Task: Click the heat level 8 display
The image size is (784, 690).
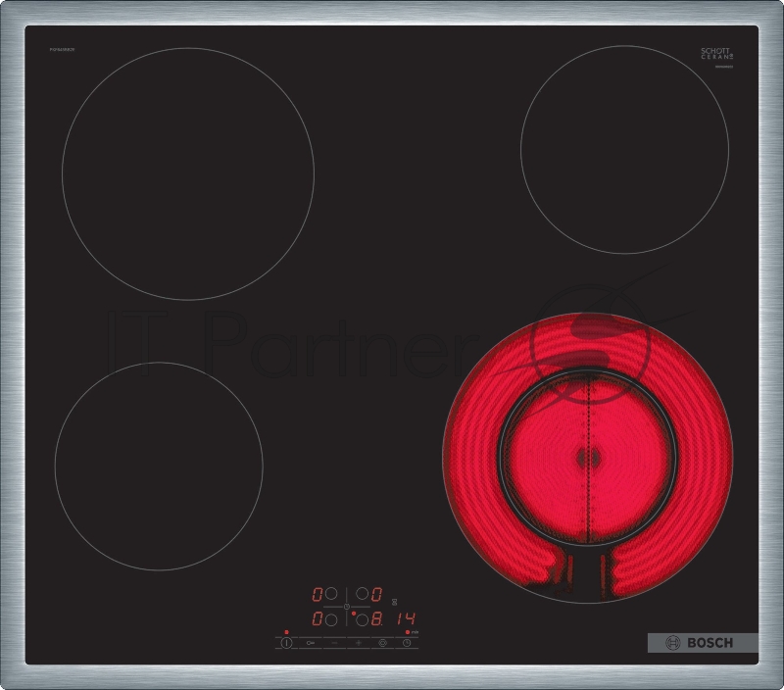Action: 376,619
